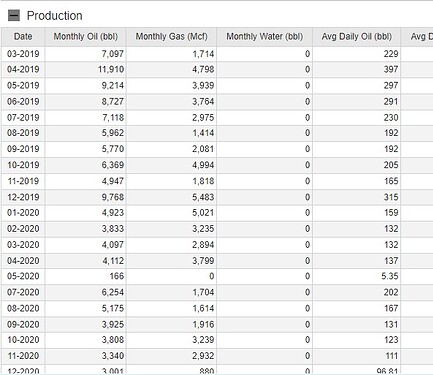The height and width of the screenshot is (375, 433).
Task: Select the 07-2020 date cell
Action: click(x=23, y=292)
